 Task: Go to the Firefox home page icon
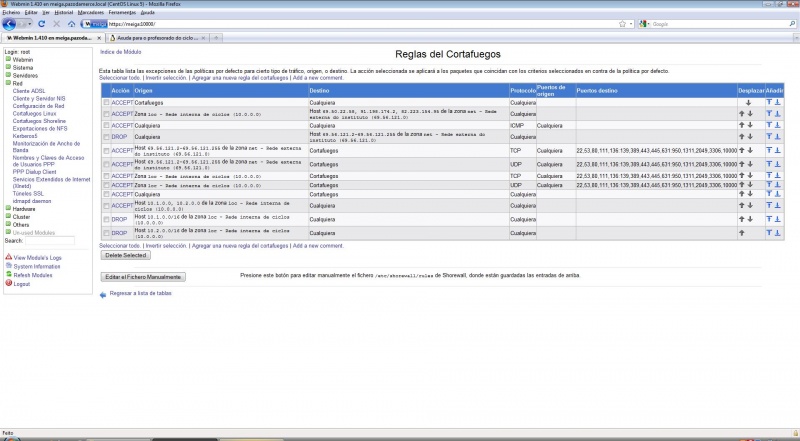71,23
